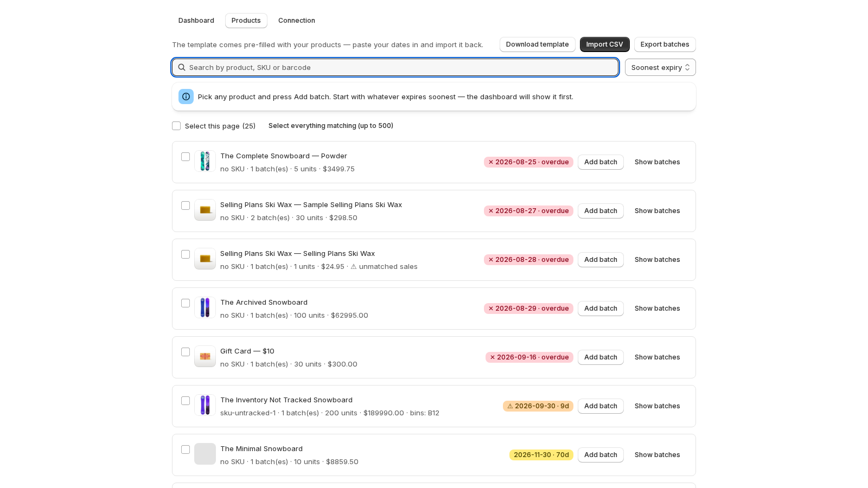Check the Inventory Not Tracked Snowboard row
Viewport: 868px width, 488px height.
[186, 401]
